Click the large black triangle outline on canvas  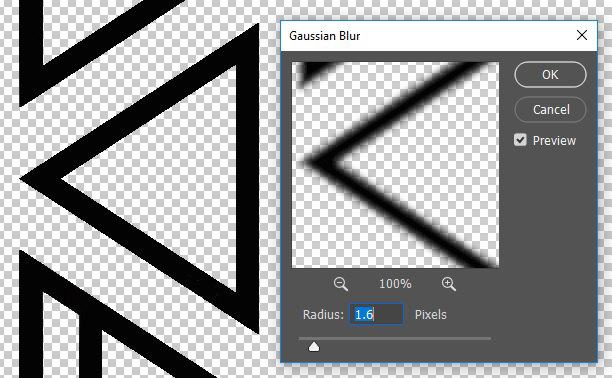click(x=247, y=180)
